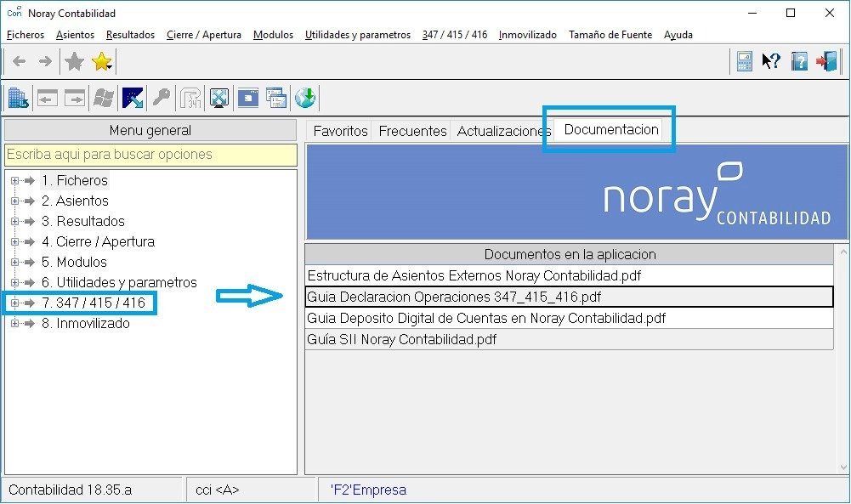
Task: Click the document list scroll up arrow
Action: click(x=842, y=252)
